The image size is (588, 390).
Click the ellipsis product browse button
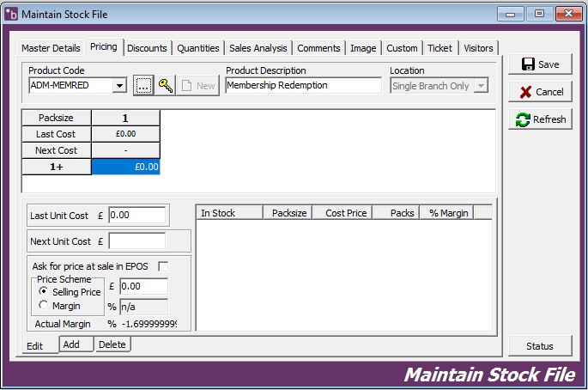click(143, 85)
